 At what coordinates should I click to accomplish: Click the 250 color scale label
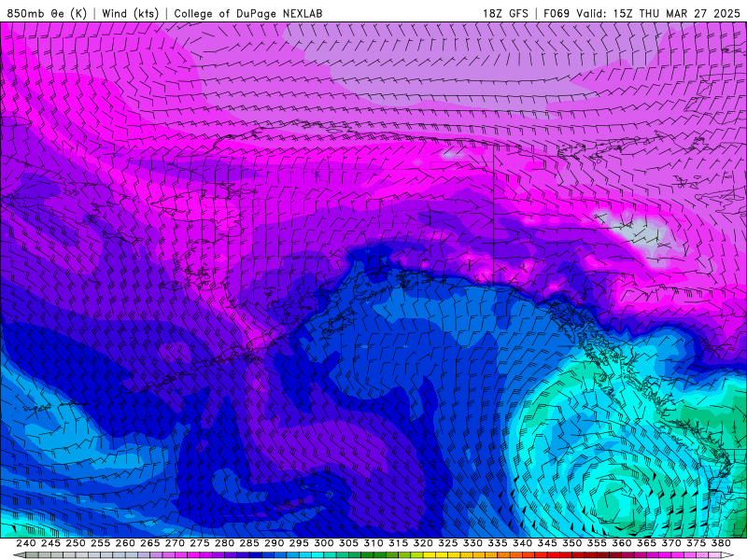(x=76, y=543)
